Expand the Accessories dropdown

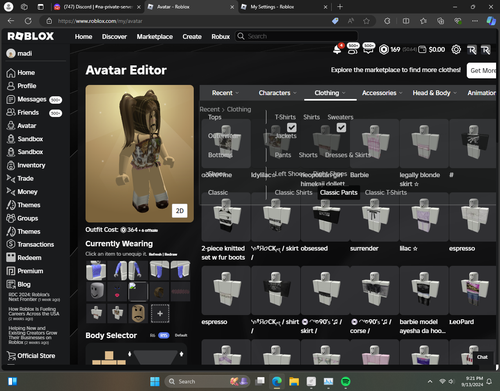point(382,93)
